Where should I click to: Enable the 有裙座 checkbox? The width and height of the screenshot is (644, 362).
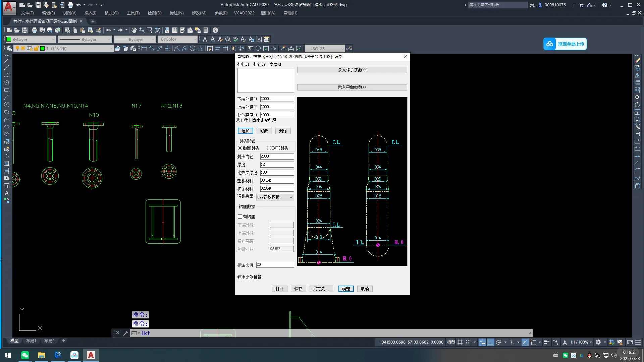tap(240, 217)
